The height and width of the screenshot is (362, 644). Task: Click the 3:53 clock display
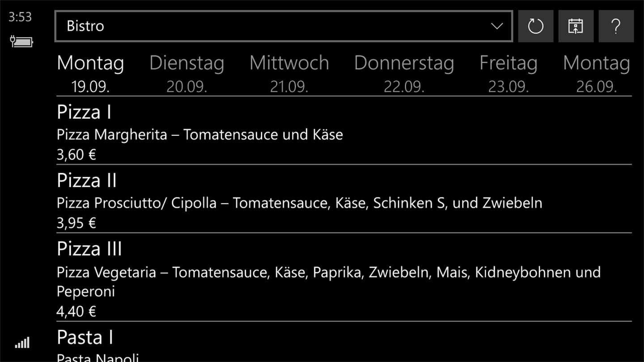20,17
